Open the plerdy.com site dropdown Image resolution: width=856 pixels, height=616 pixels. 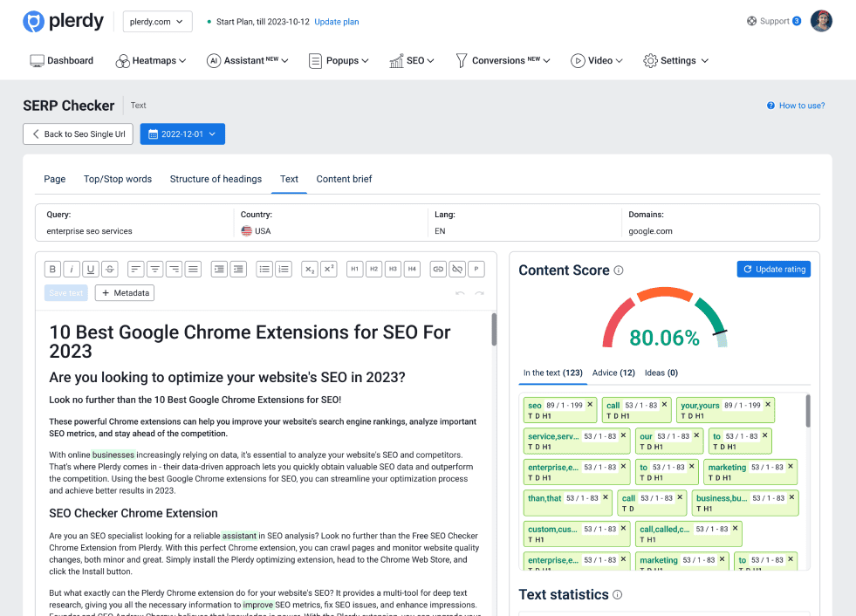pos(158,22)
